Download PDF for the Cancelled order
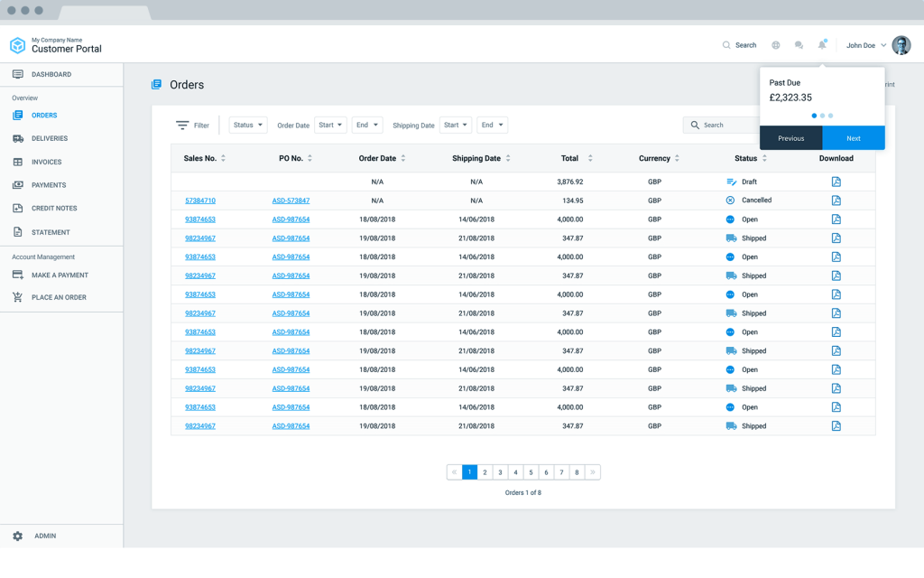The image size is (924, 578). (836, 200)
